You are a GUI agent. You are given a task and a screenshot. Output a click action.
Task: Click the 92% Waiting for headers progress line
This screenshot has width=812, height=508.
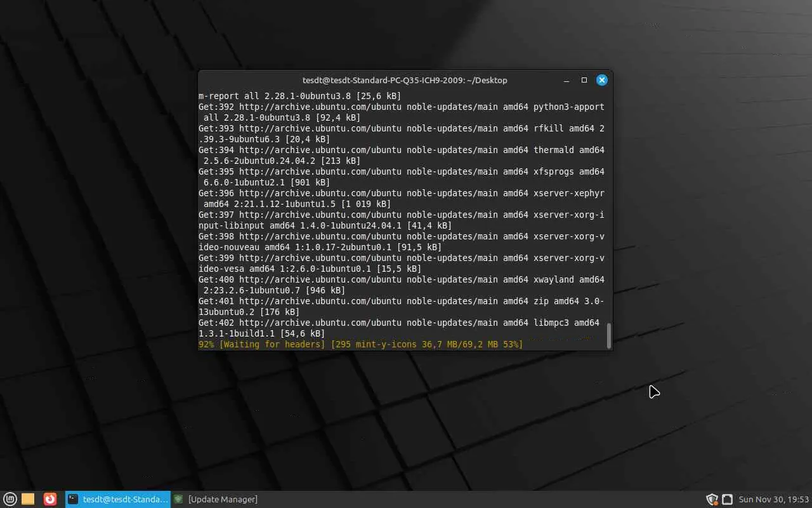360,344
